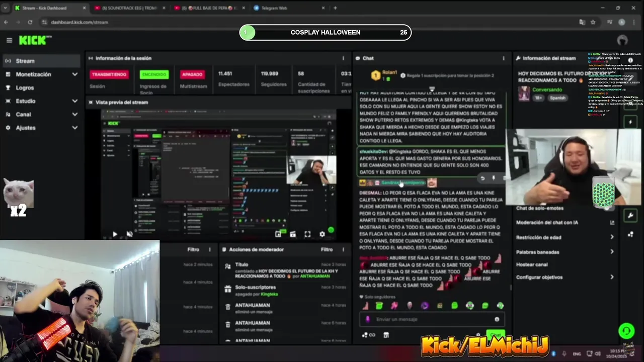Expand Restricción de edad setting
This screenshot has width=644, height=362.
click(566, 237)
